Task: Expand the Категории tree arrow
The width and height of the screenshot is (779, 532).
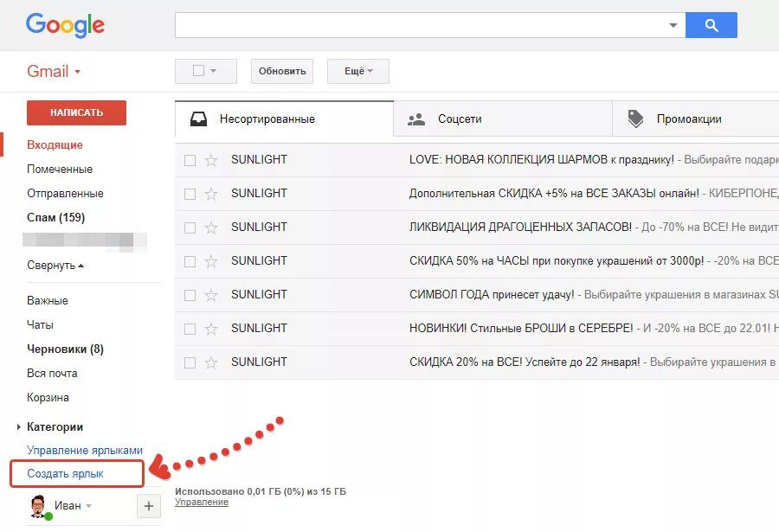Action: coord(18,426)
